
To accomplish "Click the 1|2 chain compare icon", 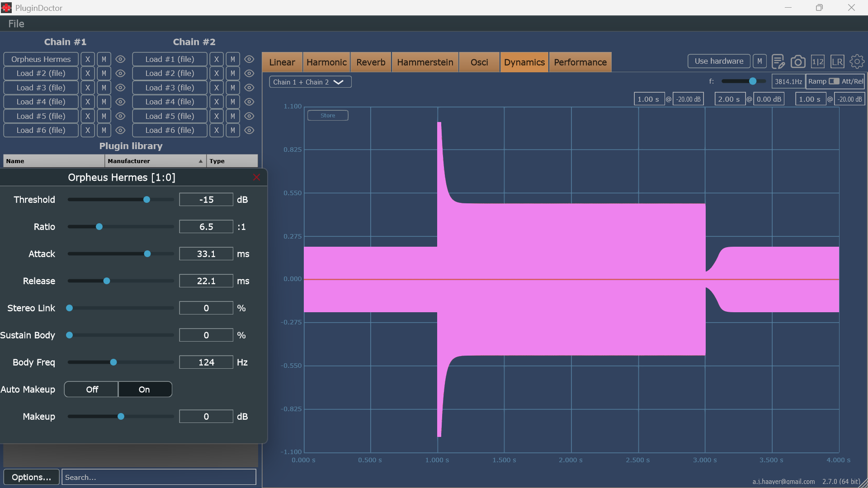I will click(x=817, y=61).
